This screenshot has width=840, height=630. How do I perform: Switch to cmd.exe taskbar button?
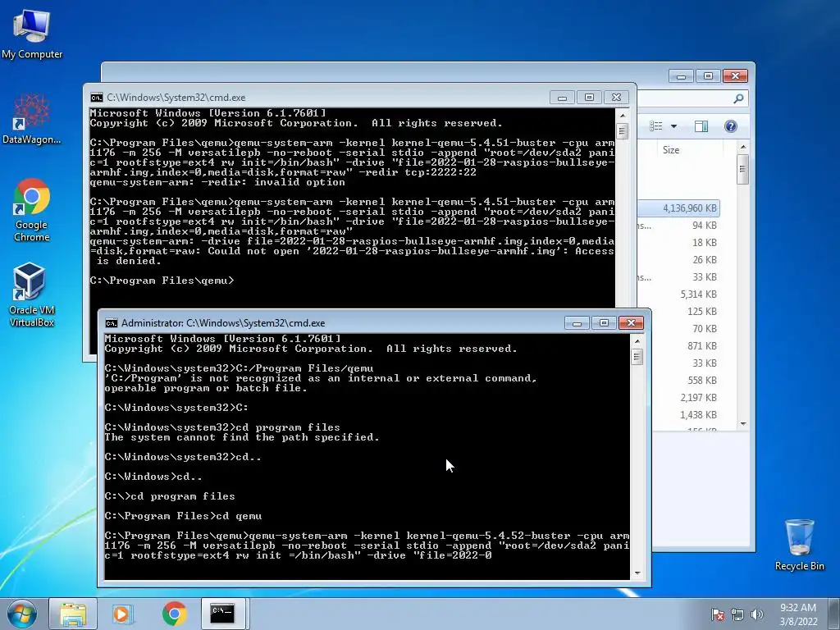coord(221,614)
